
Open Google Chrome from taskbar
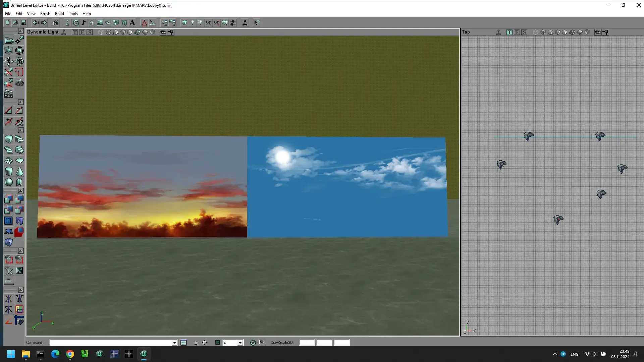pyautogui.click(x=70, y=354)
